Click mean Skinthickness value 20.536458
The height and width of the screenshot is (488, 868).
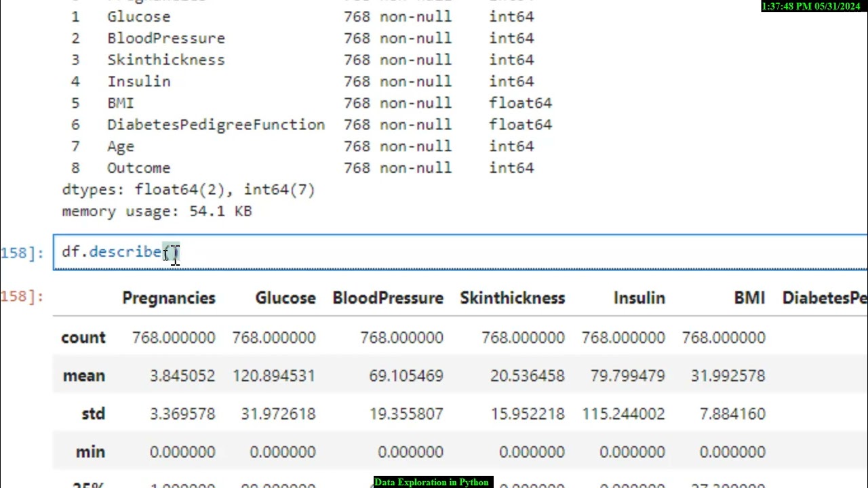pos(528,375)
